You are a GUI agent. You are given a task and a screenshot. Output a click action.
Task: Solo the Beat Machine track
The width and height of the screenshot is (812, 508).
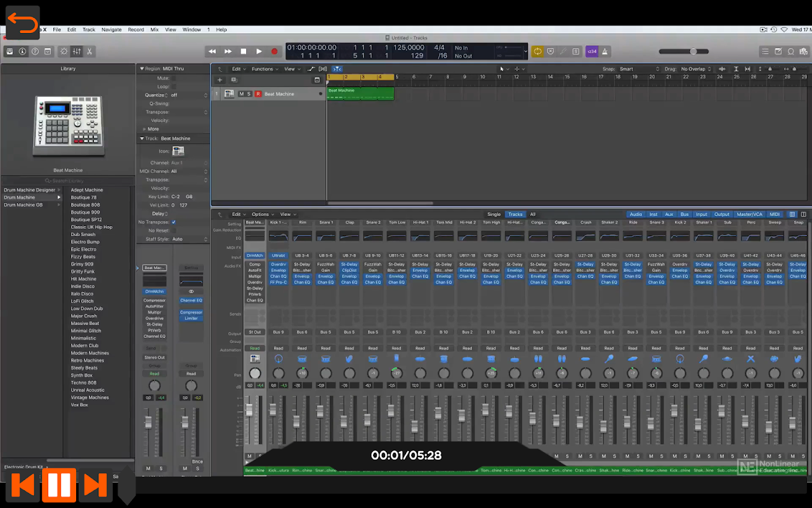pyautogui.click(x=249, y=94)
